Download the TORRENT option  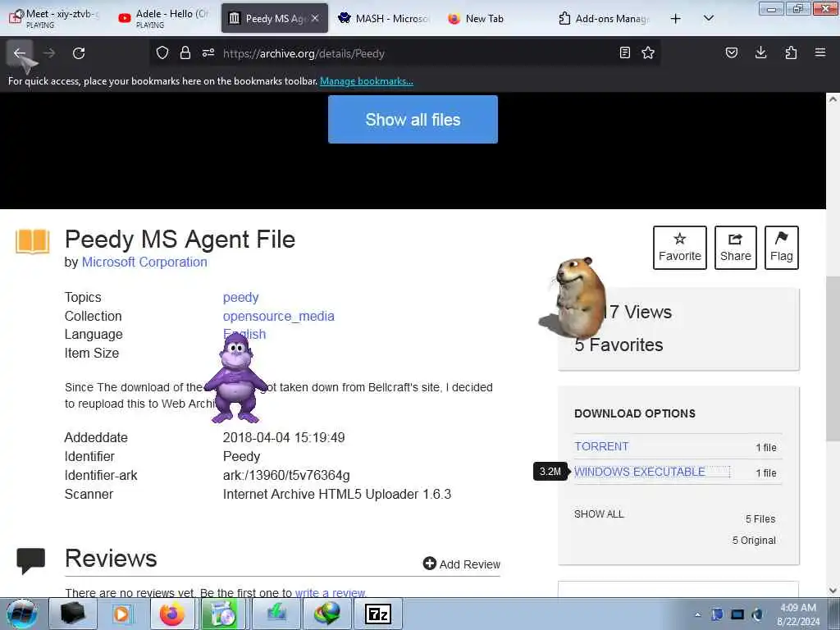(601, 446)
